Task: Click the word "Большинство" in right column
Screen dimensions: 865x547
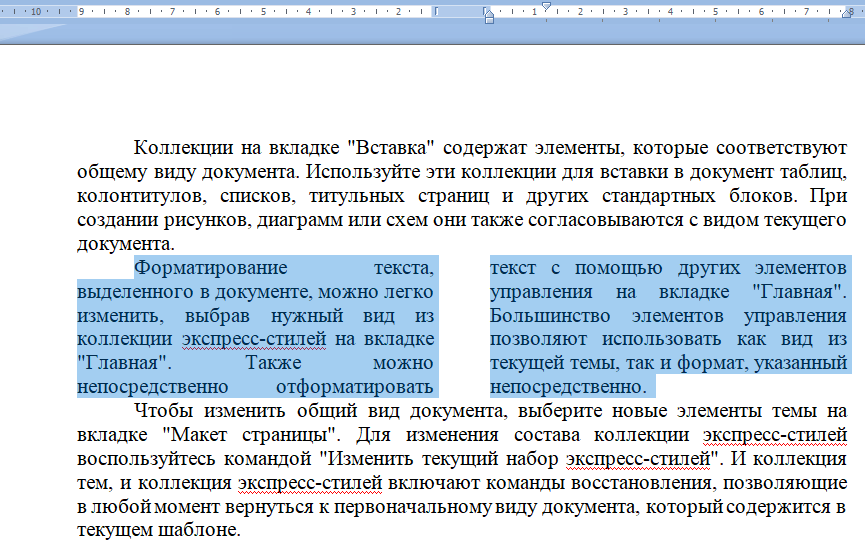Action: [x=550, y=316]
